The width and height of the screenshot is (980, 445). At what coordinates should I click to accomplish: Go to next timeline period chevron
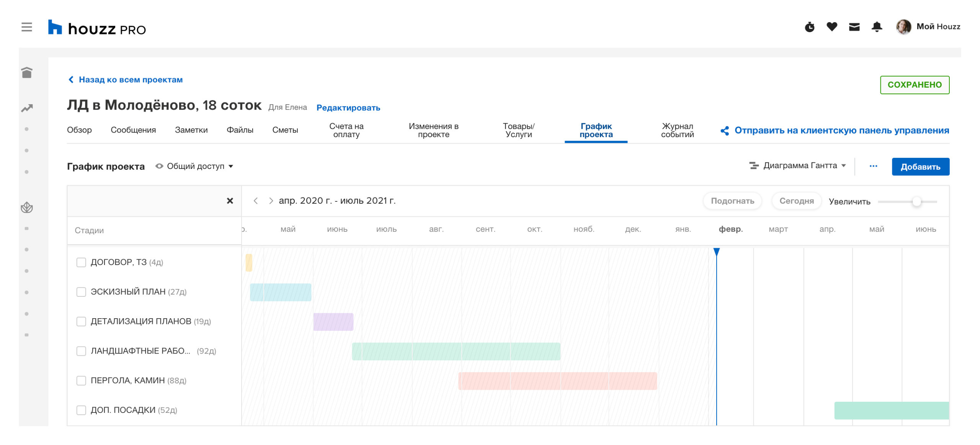click(x=271, y=201)
